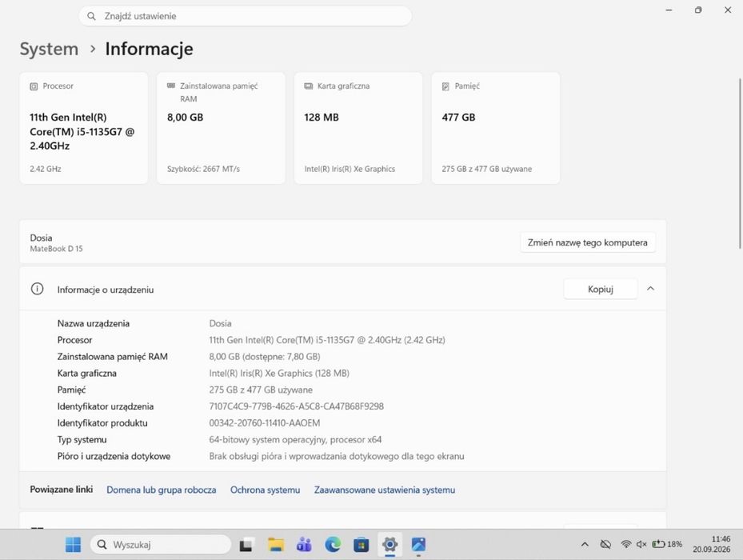Click the battery 18% indicator
Screen dimensions: 743x560
667,544
